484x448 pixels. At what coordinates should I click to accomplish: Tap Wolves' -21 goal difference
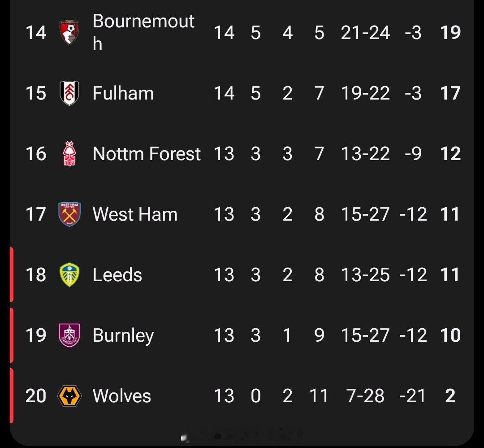coord(412,396)
